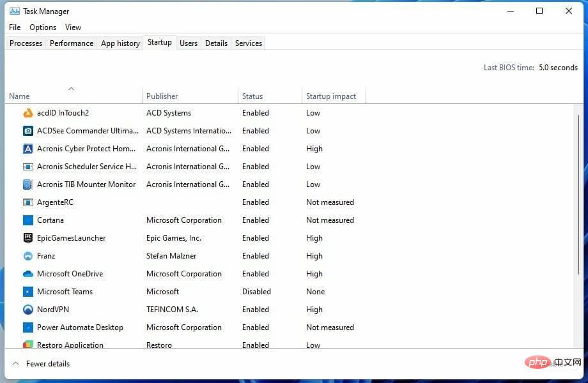Viewport: 588px width, 383px height.
Task: Click the ArgenteRC row icon
Action: coord(28,202)
